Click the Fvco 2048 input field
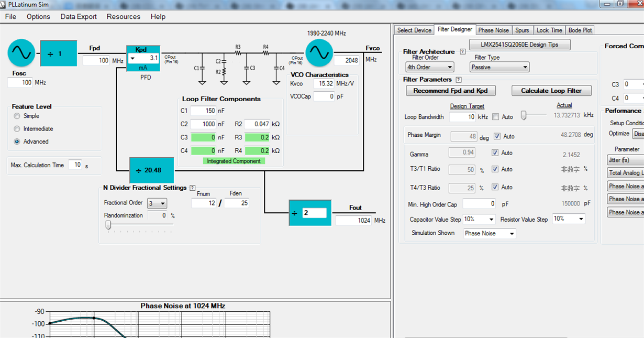The width and height of the screenshot is (644, 338). pyautogui.click(x=347, y=60)
